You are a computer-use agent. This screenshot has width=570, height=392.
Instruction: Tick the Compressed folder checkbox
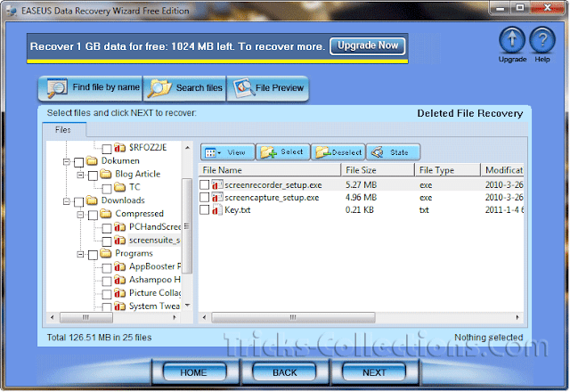[93, 215]
